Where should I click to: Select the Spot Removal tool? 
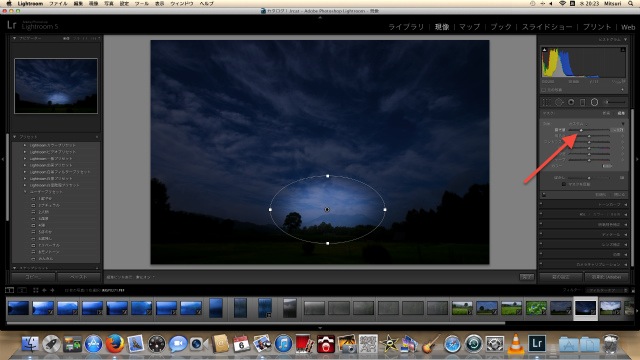[559, 102]
